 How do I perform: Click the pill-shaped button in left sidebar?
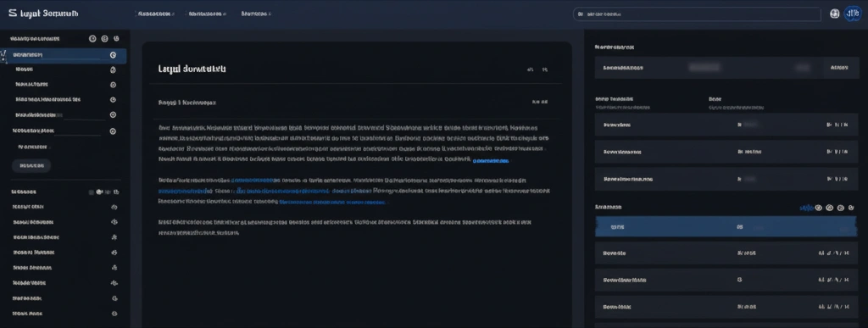tap(31, 165)
